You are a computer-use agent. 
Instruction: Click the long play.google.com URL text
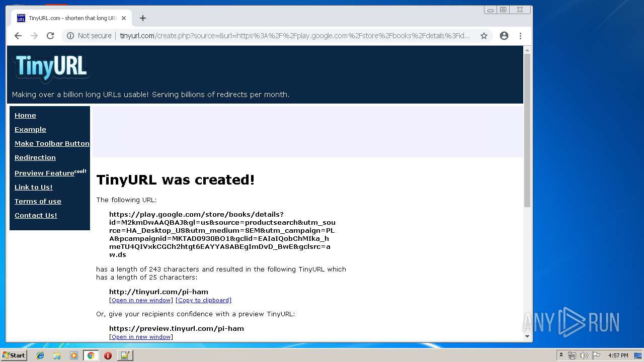[x=222, y=234]
